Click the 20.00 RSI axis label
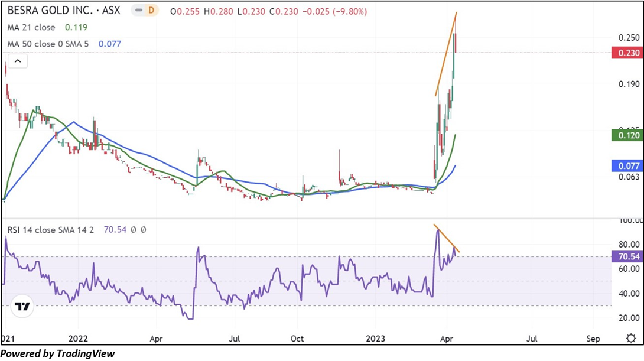The width and height of the screenshot is (644, 361). (x=629, y=318)
